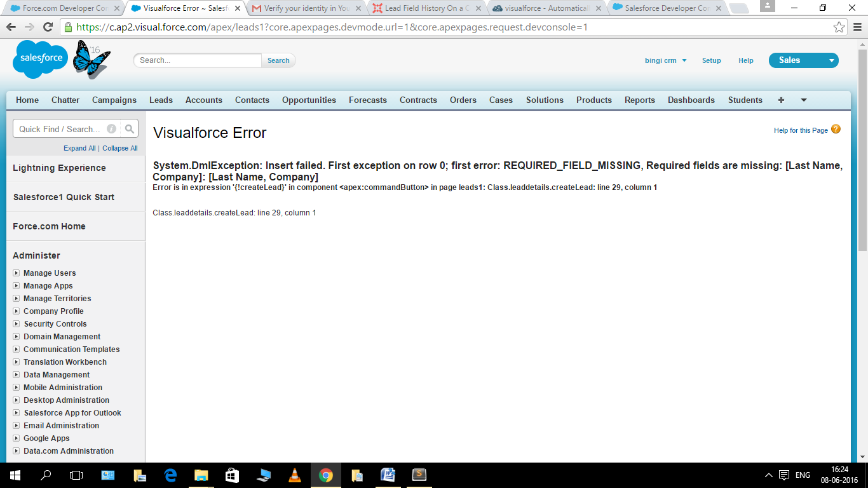Image resolution: width=868 pixels, height=488 pixels.
Task: Switch to the visualforce - Automatically tab
Action: (546, 8)
